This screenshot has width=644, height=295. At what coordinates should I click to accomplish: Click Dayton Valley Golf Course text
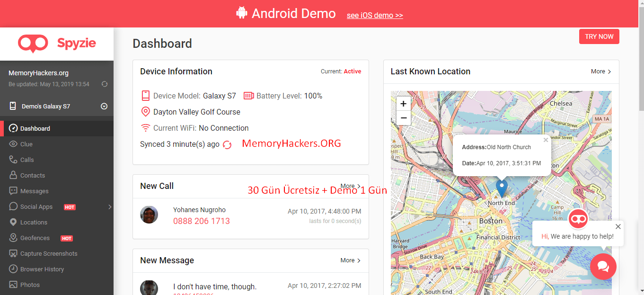pyautogui.click(x=197, y=112)
